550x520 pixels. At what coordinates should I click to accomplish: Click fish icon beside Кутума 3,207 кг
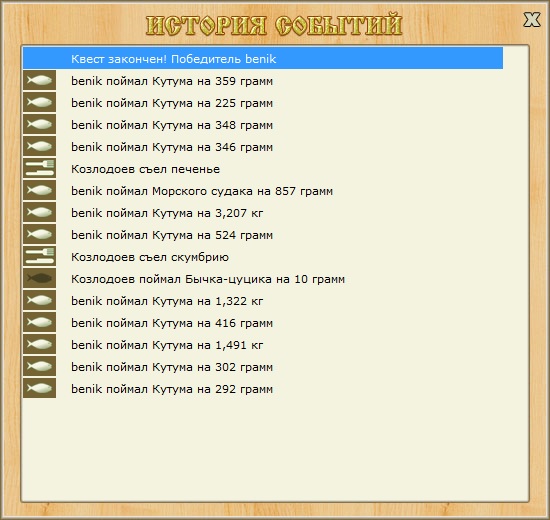click(x=39, y=212)
